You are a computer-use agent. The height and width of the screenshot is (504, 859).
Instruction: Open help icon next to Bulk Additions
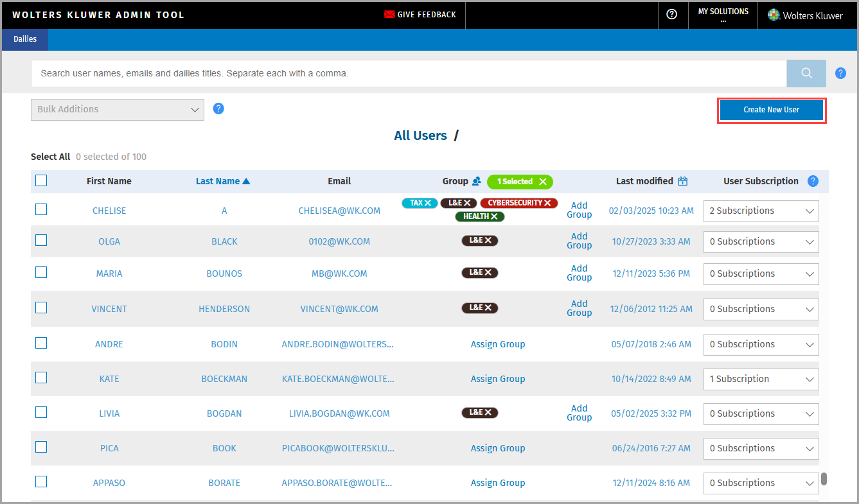click(218, 109)
